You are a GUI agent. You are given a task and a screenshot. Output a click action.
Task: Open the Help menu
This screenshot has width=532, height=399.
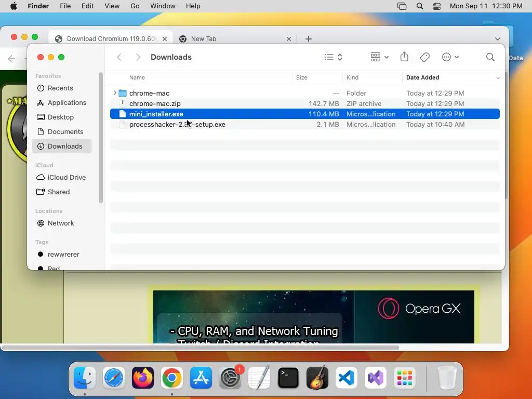[x=193, y=6]
